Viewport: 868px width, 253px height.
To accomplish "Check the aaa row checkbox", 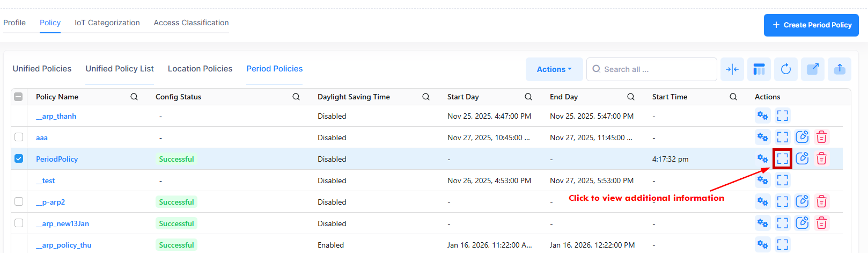I will point(19,137).
